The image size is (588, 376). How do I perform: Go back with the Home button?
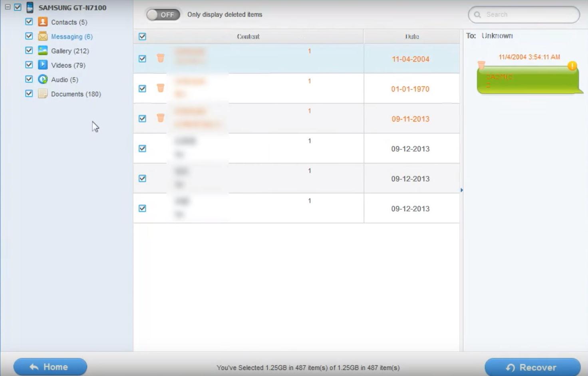click(50, 367)
